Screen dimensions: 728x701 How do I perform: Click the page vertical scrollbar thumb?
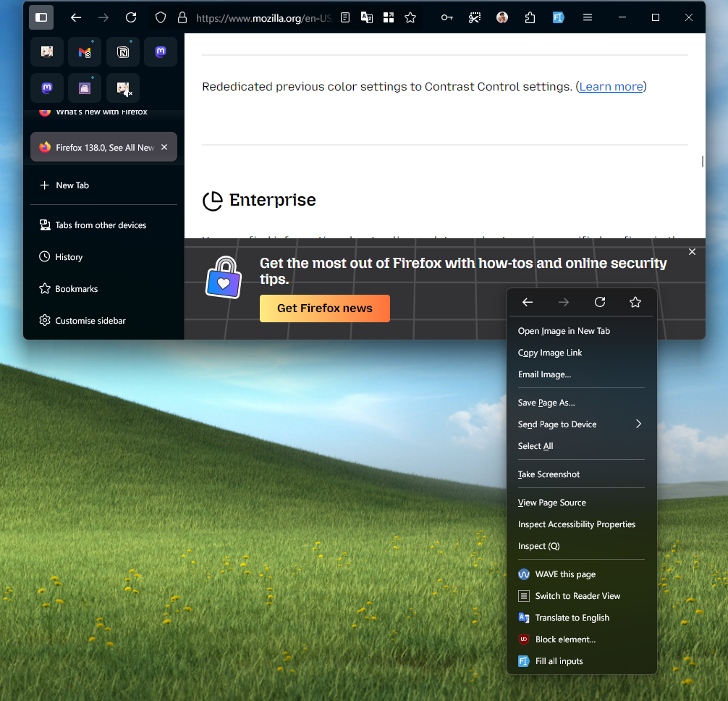703,161
